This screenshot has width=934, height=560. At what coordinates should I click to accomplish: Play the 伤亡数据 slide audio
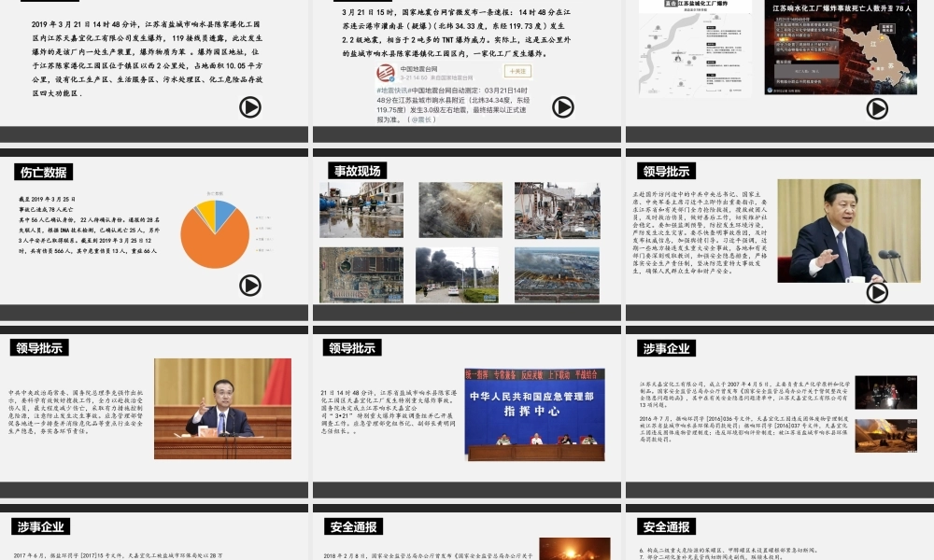coord(250,286)
